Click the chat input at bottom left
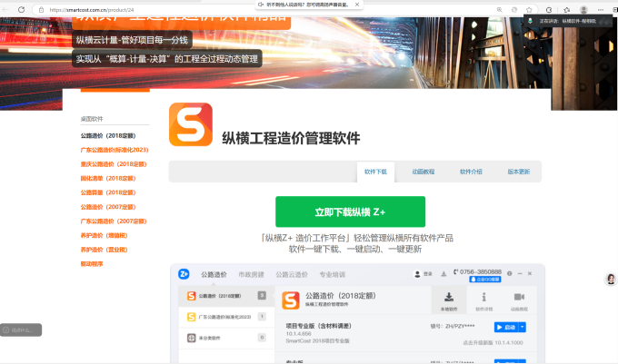This screenshot has width=618, height=364. [21, 330]
